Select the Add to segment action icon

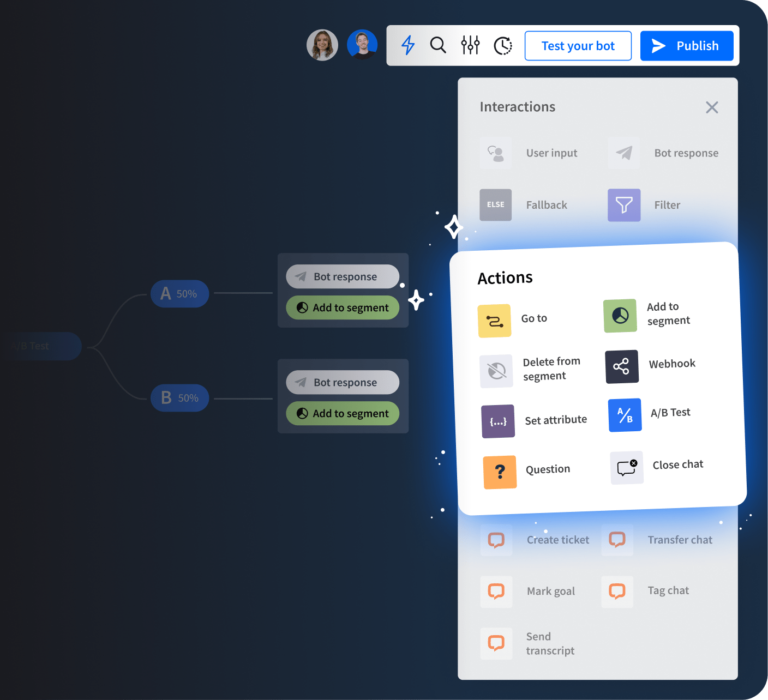pyautogui.click(x=620, y=316)
